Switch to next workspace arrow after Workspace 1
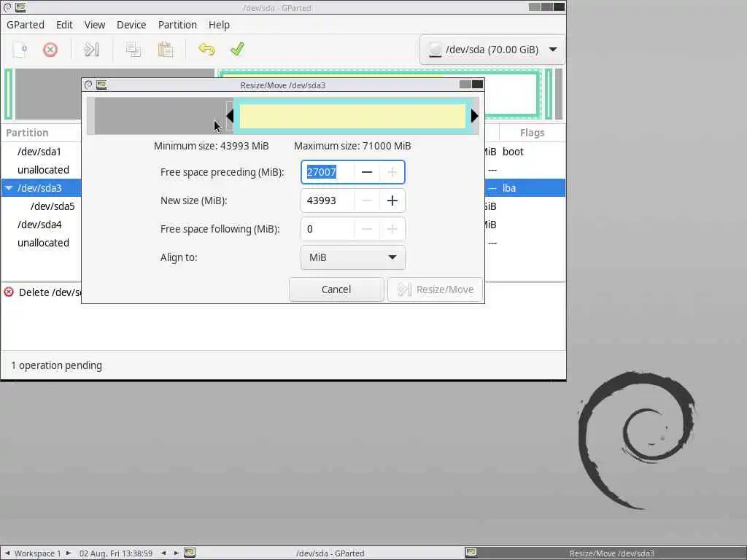The image size is (747, 560). [68, 553]
